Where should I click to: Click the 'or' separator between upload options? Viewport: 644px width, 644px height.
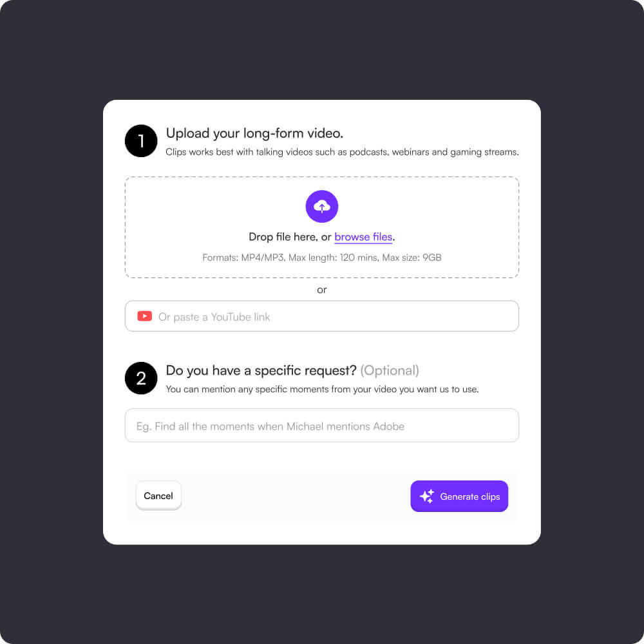321,290
